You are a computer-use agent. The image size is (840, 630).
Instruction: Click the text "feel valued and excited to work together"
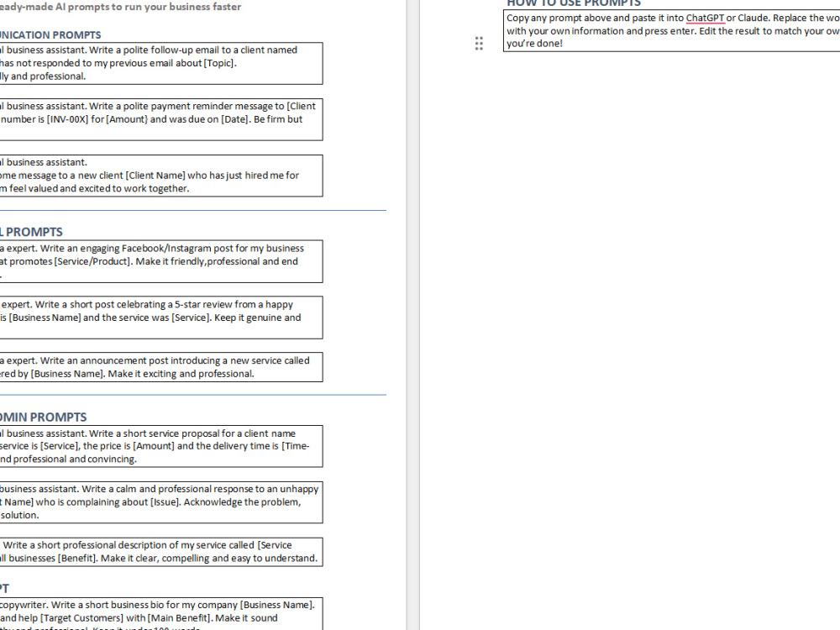99,188
